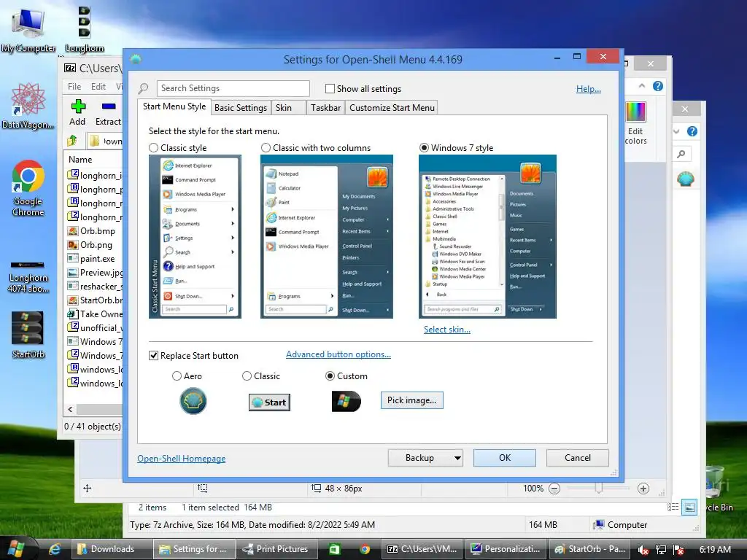Select Classic style radio button

point(153,147)
